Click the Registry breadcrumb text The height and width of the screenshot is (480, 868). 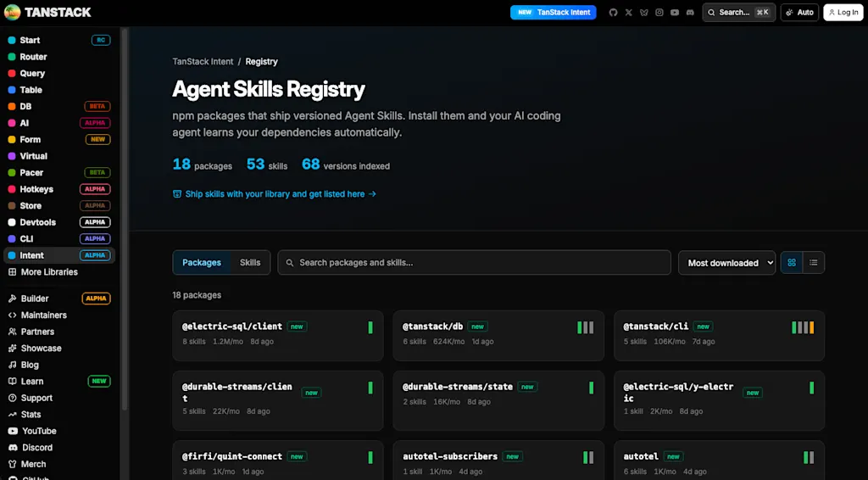[261, 61]
